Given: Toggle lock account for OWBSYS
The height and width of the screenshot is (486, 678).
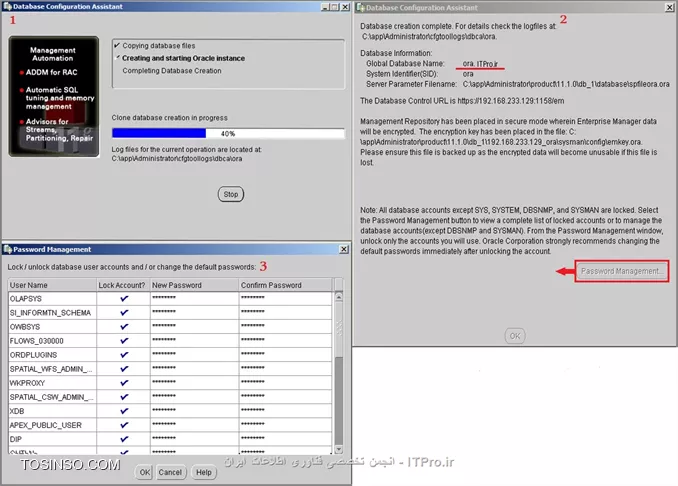Looking at the screenshot, I should [x=124, y=326].
